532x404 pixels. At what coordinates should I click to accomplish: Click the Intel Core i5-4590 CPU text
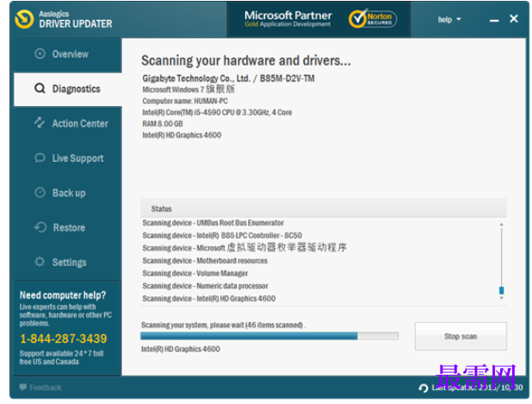pos(217,112)
